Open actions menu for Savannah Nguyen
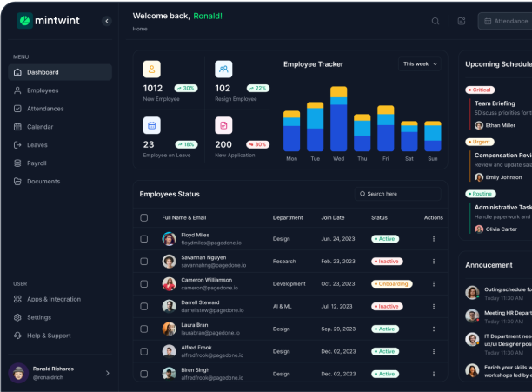 (434, 262)
